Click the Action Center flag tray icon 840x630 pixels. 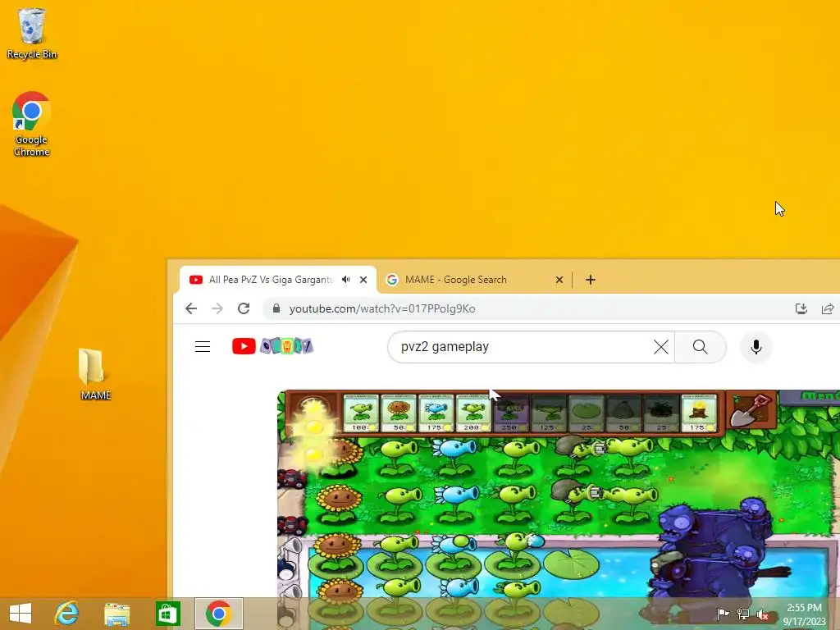[x=723, y=614]
